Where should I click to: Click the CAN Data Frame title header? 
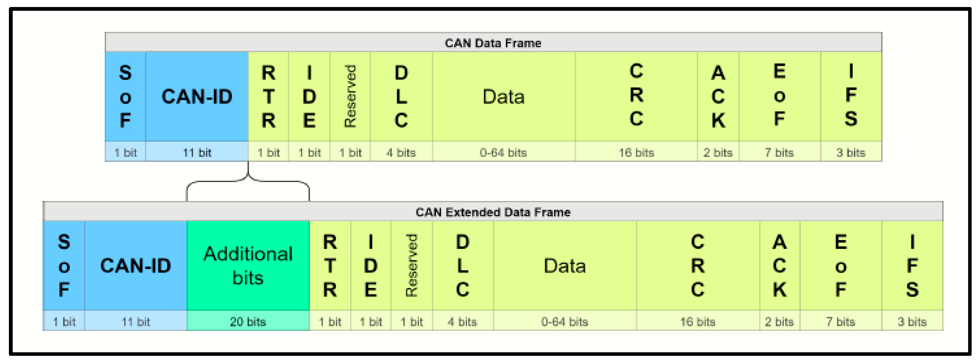pyautogui.click(x=493, y=43)
